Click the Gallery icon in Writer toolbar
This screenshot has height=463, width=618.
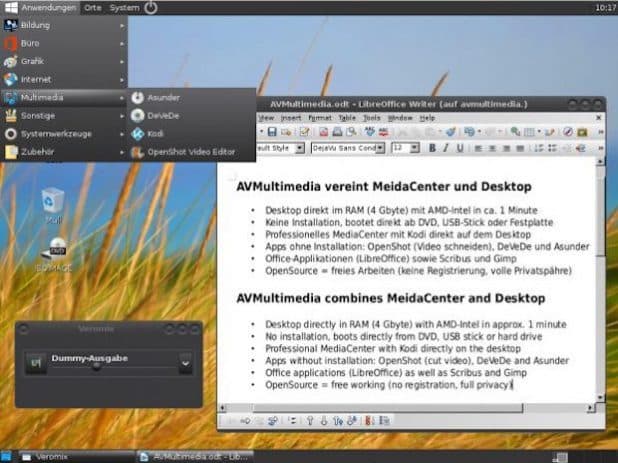582,132
